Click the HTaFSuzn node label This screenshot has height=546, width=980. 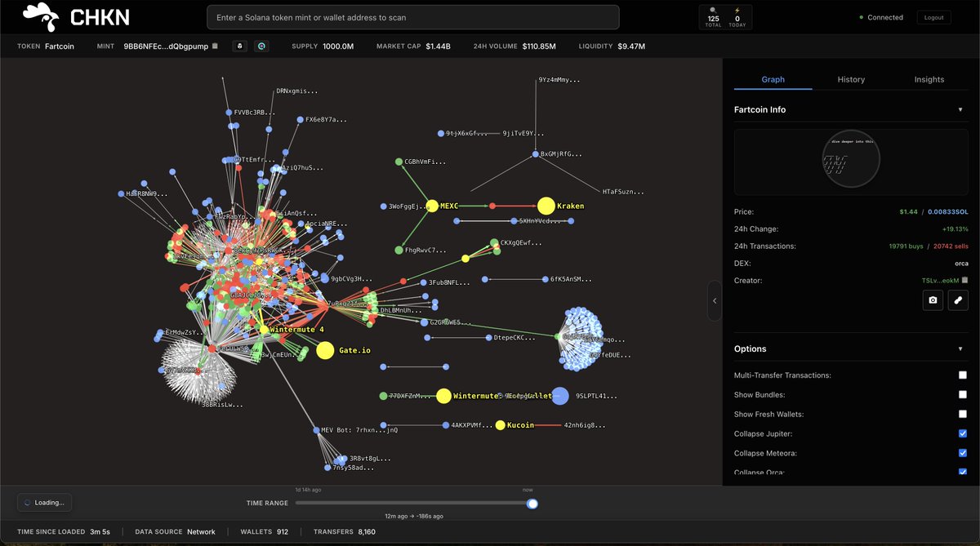[x=624, y=192]
